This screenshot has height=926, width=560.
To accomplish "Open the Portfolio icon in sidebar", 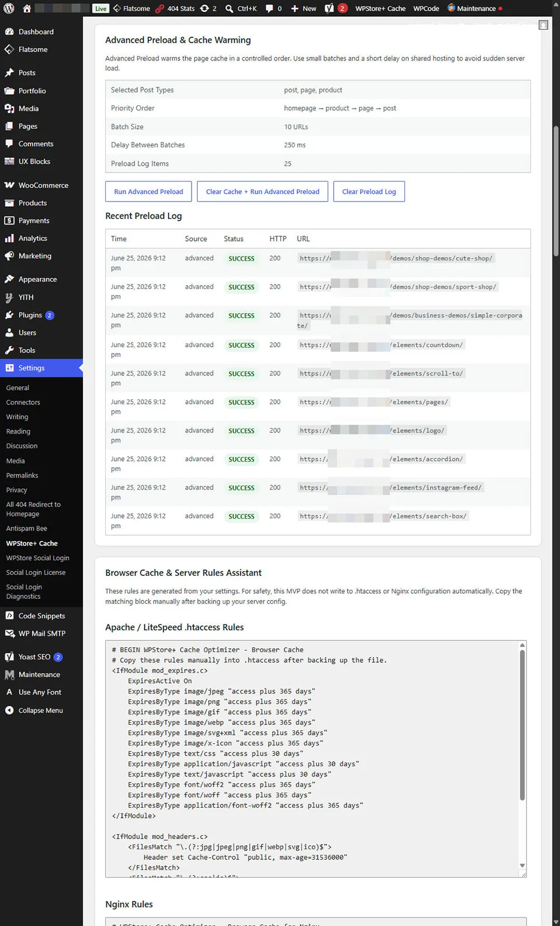I will (x=9, y=91).
